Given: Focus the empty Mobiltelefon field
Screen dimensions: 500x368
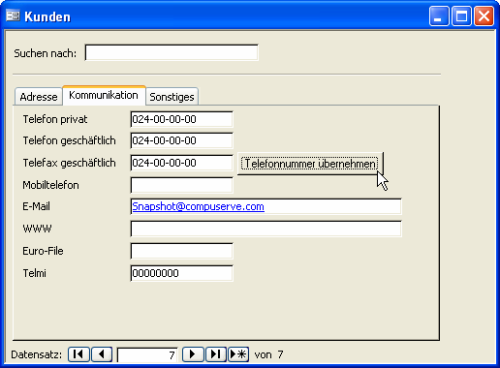Looking at the screenshot, I should pyautogui.click(x=182, y=185).
